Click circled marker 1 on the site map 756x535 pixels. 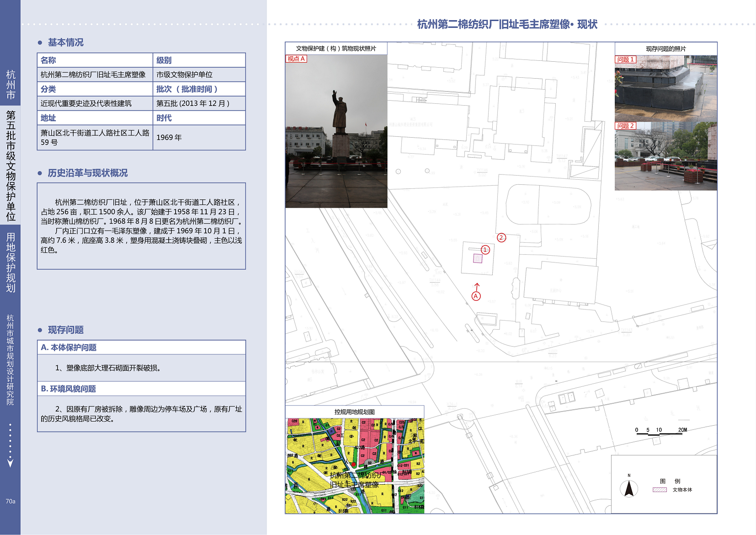(x=485, y=250)
